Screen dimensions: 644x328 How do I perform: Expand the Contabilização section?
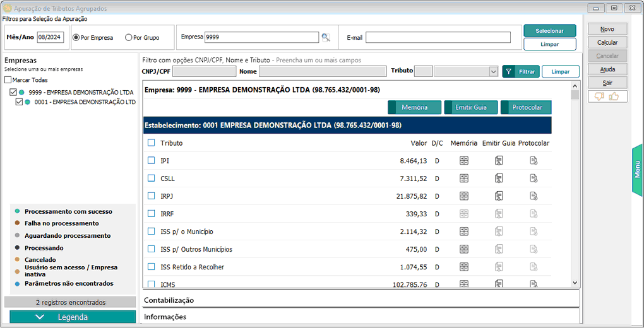361,300
